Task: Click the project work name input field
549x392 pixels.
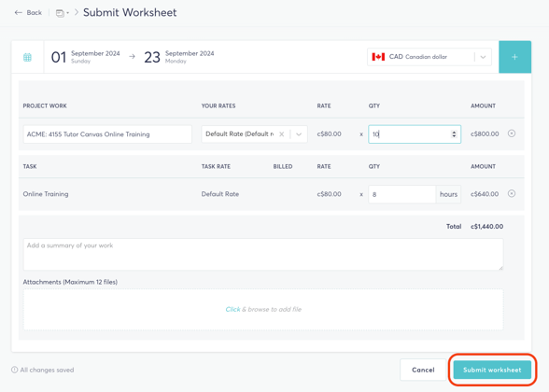Action: 107,134
